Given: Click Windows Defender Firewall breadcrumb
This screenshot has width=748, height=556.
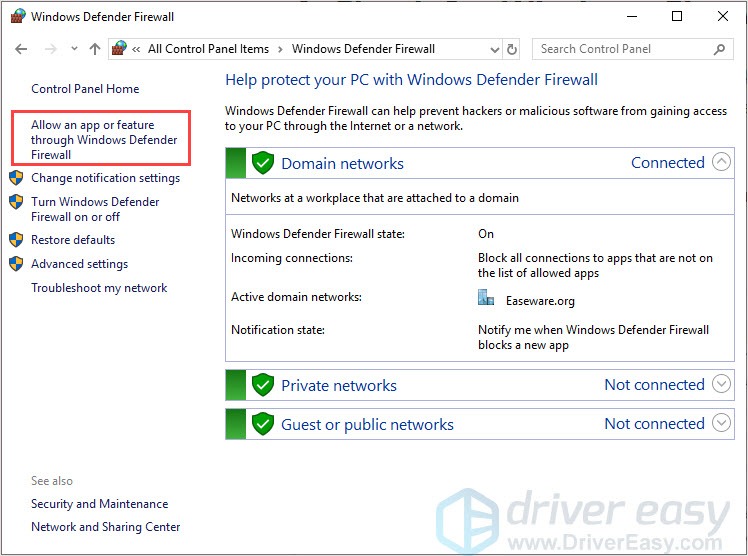Looking at the screenshot, I should pyautogui.click(x=364, y=49).
